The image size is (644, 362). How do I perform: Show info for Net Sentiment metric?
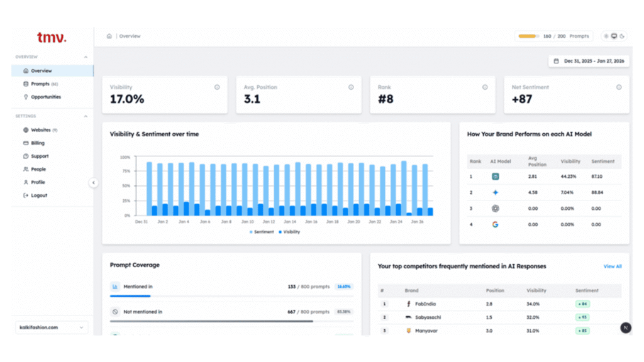tap(619, 87)
